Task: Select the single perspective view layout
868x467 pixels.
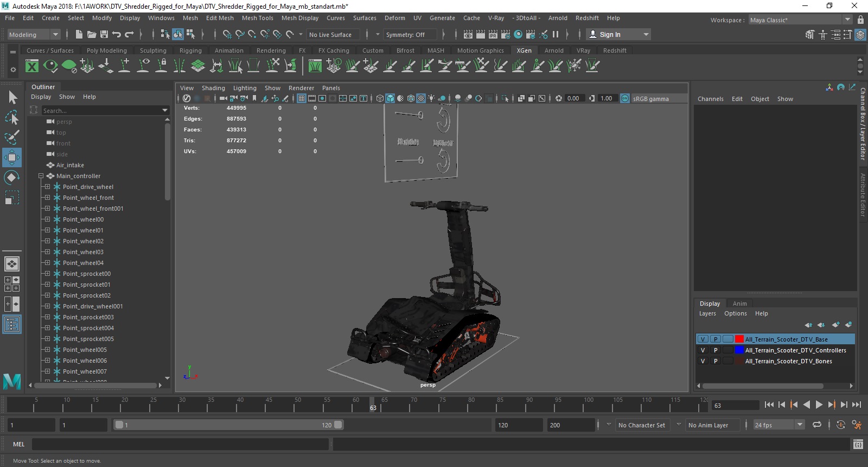Action: point(12,264)
